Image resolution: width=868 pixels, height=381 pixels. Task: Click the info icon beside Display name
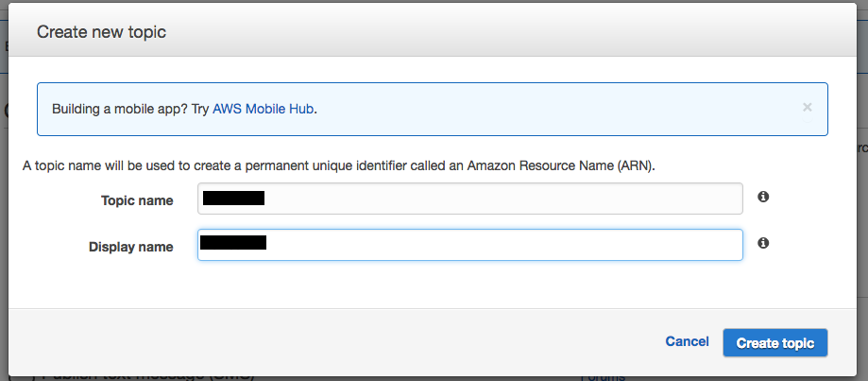coord(763,243)
